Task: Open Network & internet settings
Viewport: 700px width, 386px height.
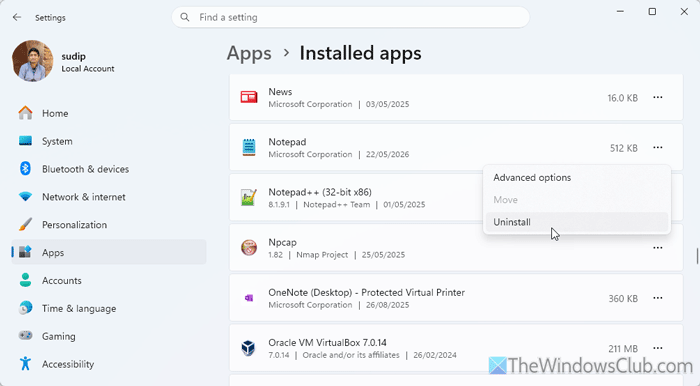Action: tap(109, 197)
